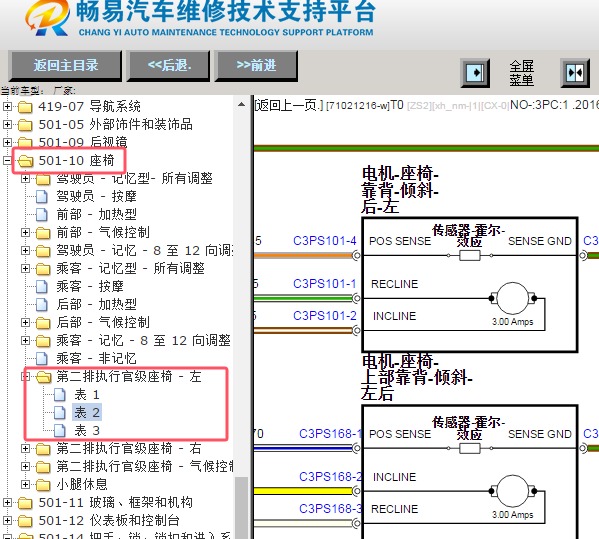This screenshot has height=539, width=599.
Task: Open the 驾驶员 - 按摩 page
Action: [x=96, y=196]
